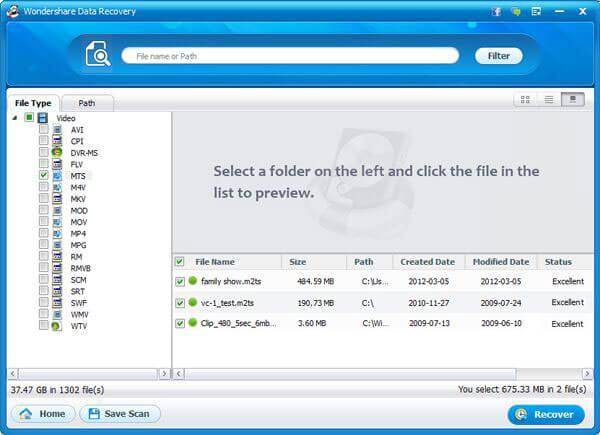
Task: Click the CPI file type icon
Action: 57,141
